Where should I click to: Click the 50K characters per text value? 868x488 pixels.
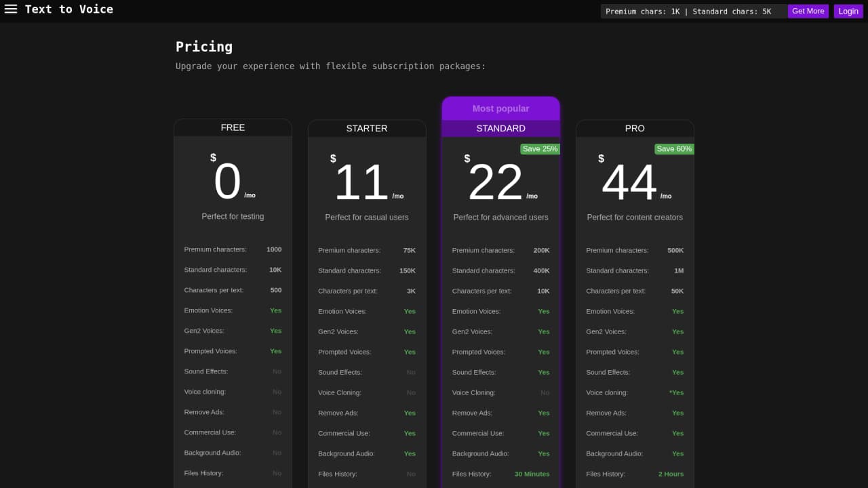pyautogui.click(x=677, y=291)
